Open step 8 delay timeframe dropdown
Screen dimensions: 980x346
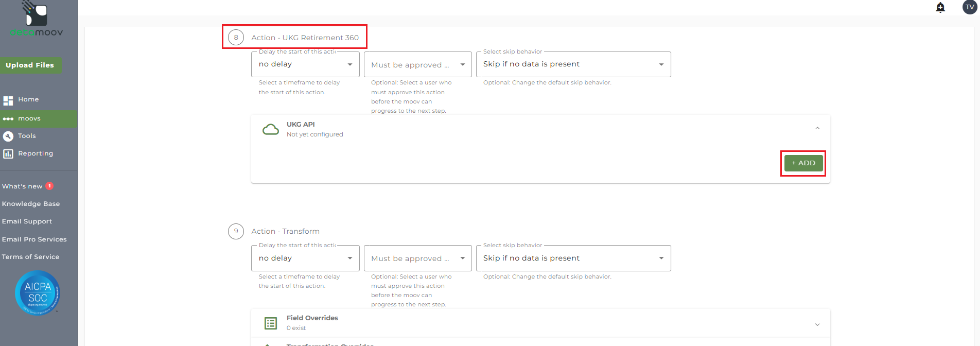305,64
